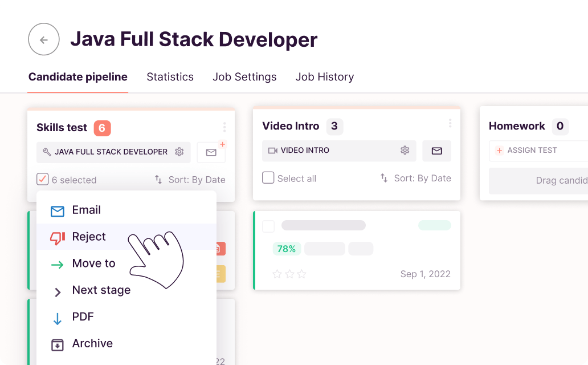This screenshot has height=365, width=588.
Task: Choose Reject from the context menu
Action: (88, 237)
